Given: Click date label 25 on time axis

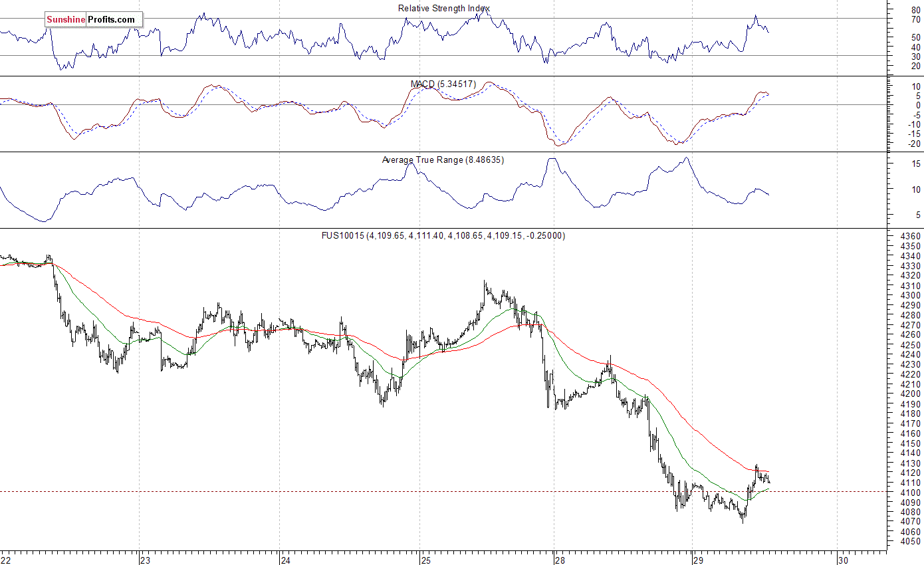Looking at the screenshot, I should [425, 560].
